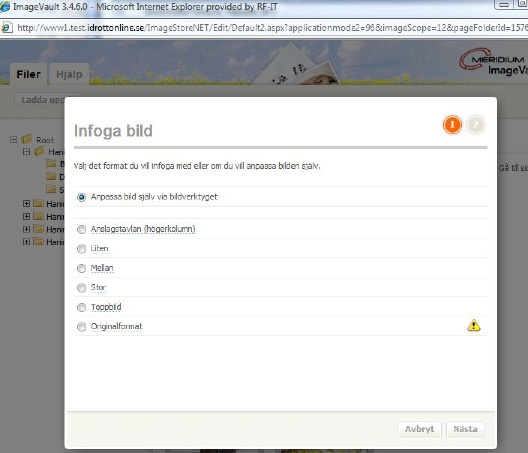Switch to the Filer tab
This screenshot has height=453, width=528.
pyautogui.click(x=28, y=74)
